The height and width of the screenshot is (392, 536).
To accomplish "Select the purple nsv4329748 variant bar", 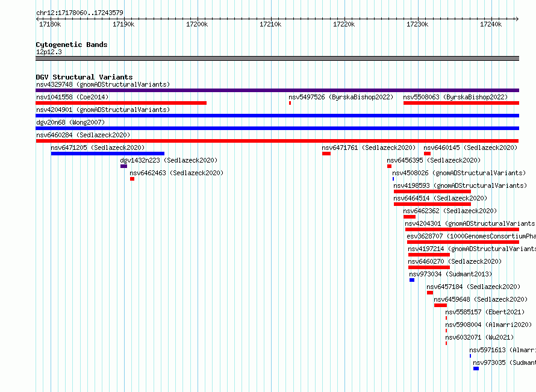I will (277, 90).
